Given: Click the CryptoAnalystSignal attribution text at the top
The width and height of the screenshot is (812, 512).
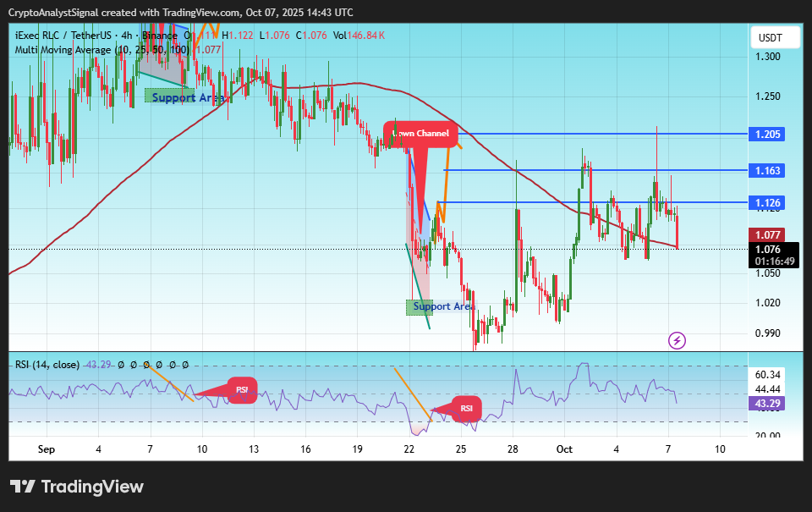Looking at the screenshot, I should [x=181, y=13].
